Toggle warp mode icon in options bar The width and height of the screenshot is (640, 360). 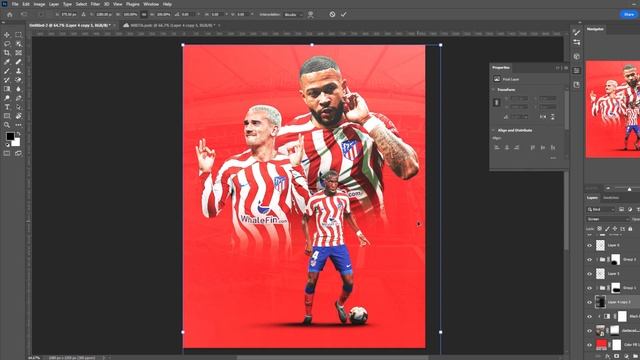311,15
